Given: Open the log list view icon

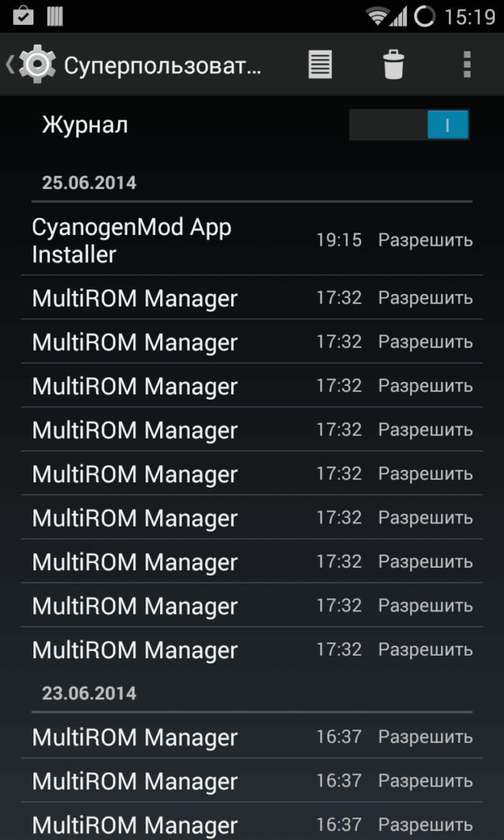Looking at the screenshot, I should point(320,65).
